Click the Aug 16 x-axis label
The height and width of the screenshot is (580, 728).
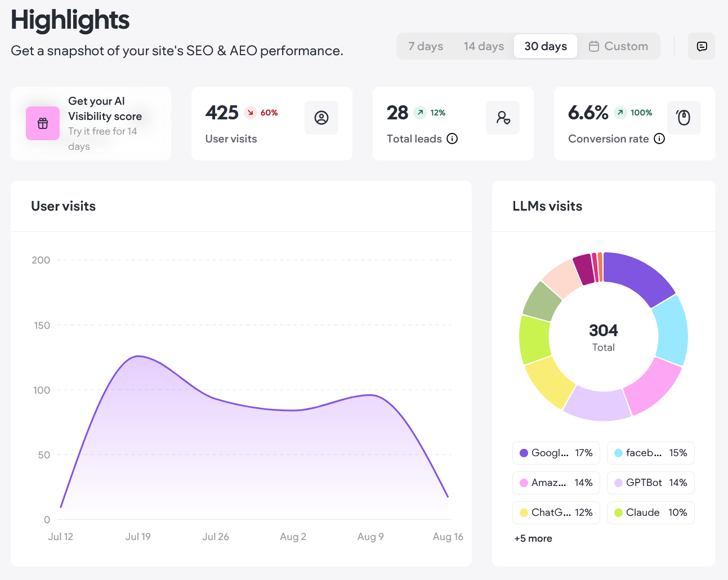(x=448, y=537)
